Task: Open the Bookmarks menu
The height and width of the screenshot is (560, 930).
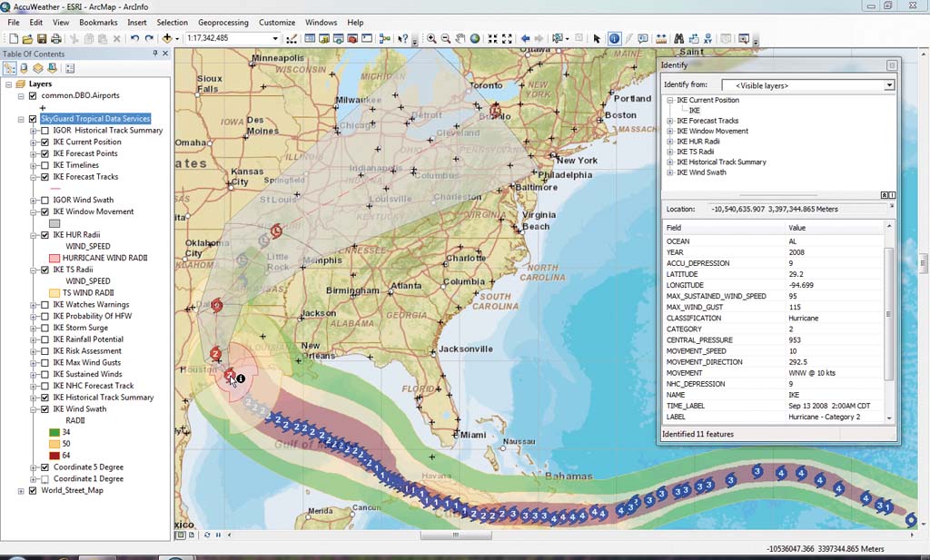Action: [x=98, y=23]
